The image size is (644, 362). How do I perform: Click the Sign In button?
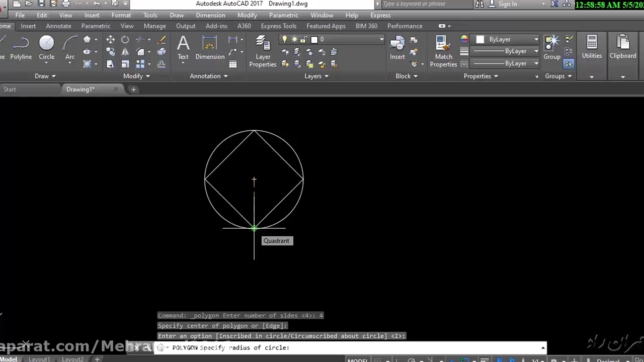[507, 4]
